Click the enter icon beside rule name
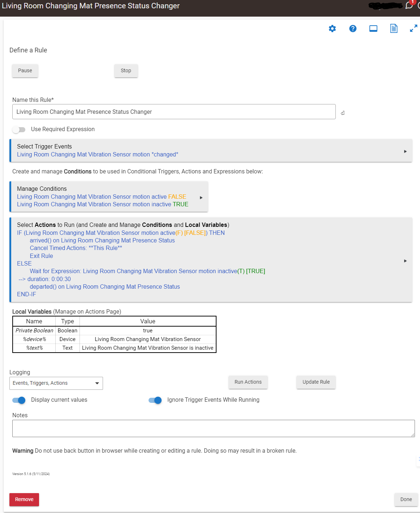This screenshot has height=513, width=420. (x=343, y=113)
